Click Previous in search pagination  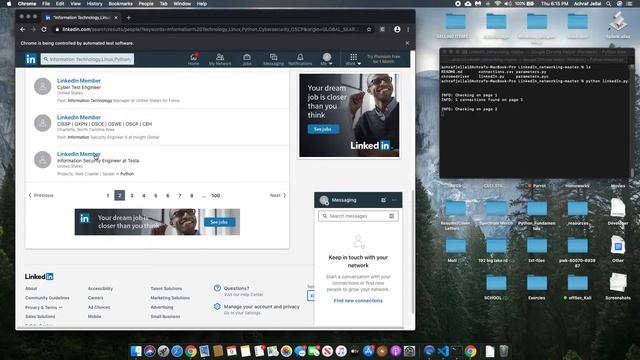[x=41, y=196]
